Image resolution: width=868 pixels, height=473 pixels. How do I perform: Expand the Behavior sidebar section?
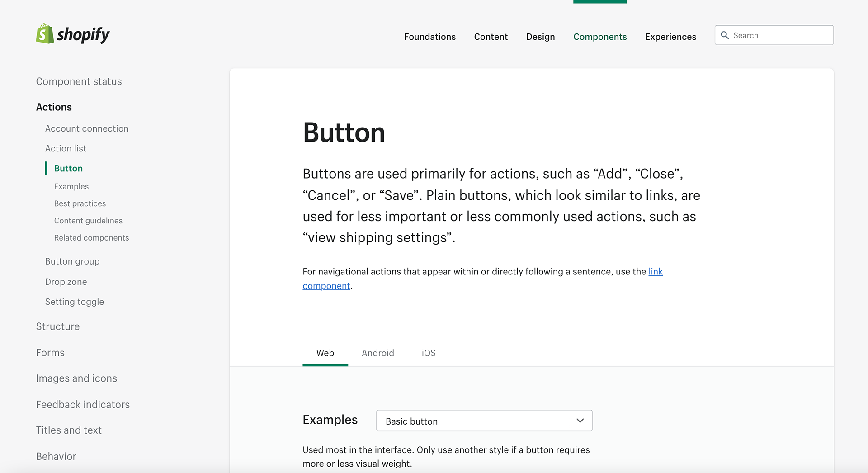click(56, 457)
